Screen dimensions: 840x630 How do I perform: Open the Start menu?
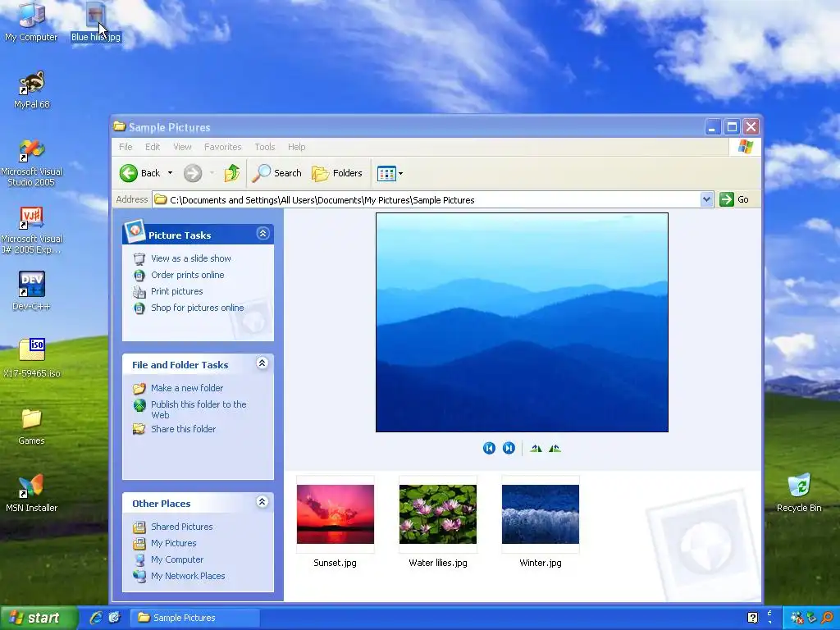pyautogui.click(x=39, y=618)
